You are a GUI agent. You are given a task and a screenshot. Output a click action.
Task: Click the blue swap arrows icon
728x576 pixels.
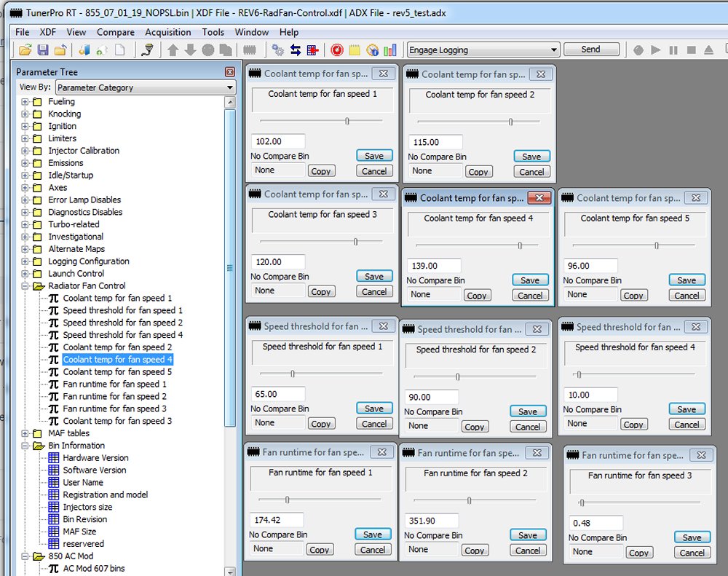pos(296,50)
